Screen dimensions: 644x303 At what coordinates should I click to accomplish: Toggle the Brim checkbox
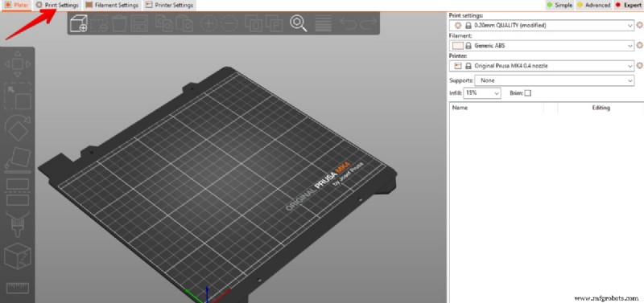(528, 93)
